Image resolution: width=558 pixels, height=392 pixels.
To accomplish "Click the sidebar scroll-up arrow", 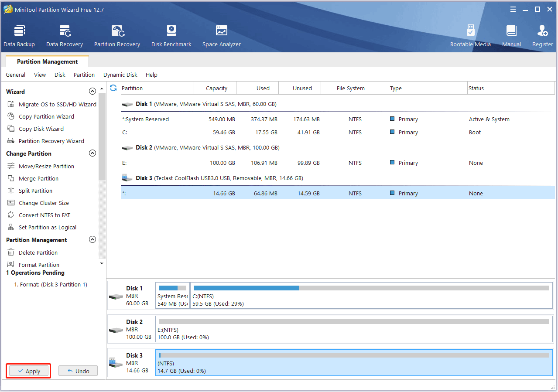I will pyautogui.click(x=102, y=88).
